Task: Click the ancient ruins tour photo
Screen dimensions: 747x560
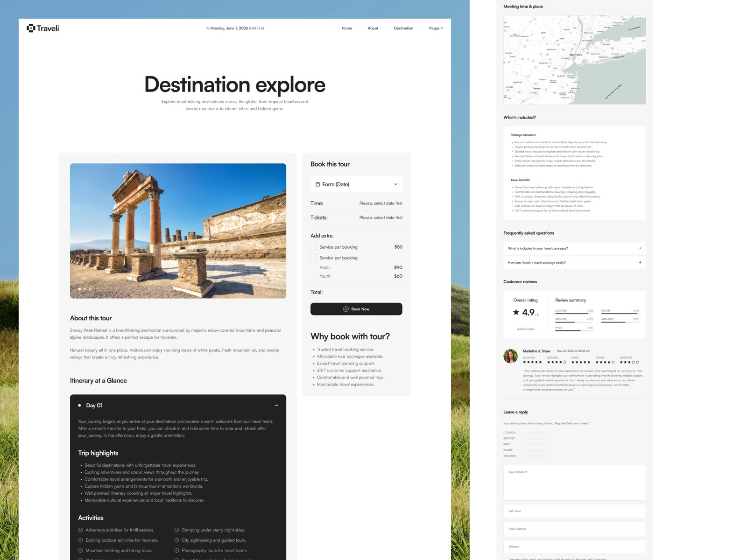Action: (x=178, y=231)
